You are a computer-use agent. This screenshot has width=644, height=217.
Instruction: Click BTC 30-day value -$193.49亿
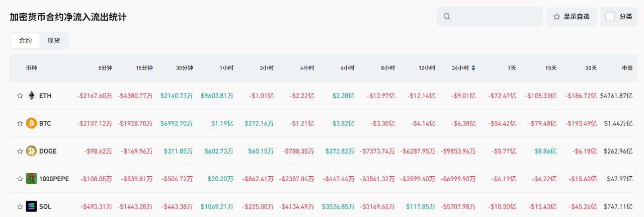coord(581,123)
